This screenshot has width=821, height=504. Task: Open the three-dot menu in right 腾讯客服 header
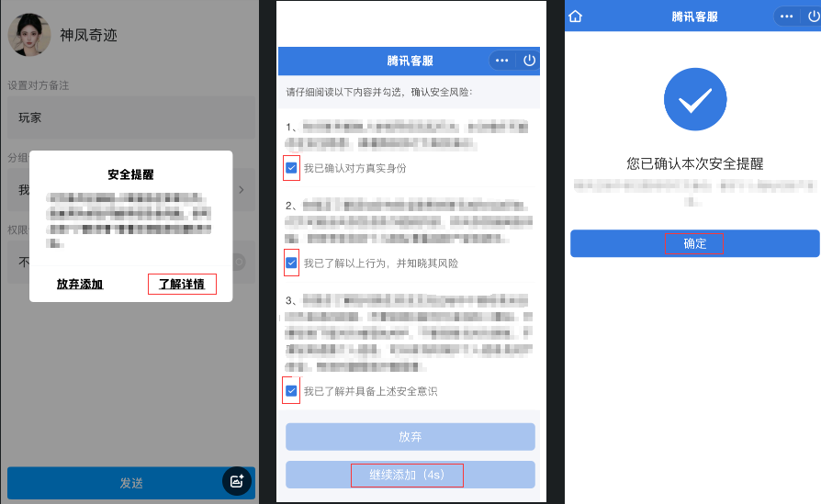pos(786,17)
